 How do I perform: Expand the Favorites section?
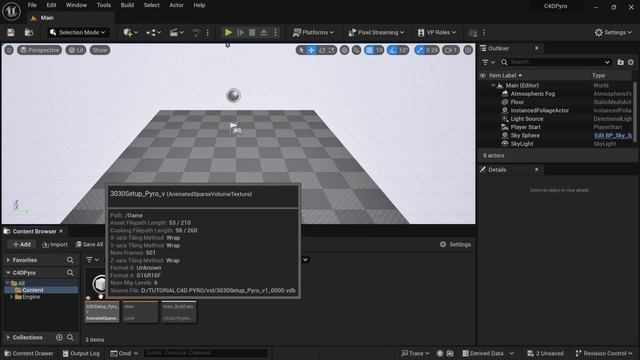pos(8,260)
